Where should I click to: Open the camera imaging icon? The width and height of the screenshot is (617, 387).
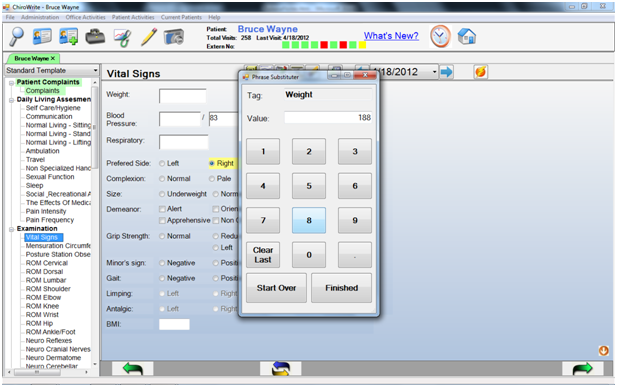174,37
